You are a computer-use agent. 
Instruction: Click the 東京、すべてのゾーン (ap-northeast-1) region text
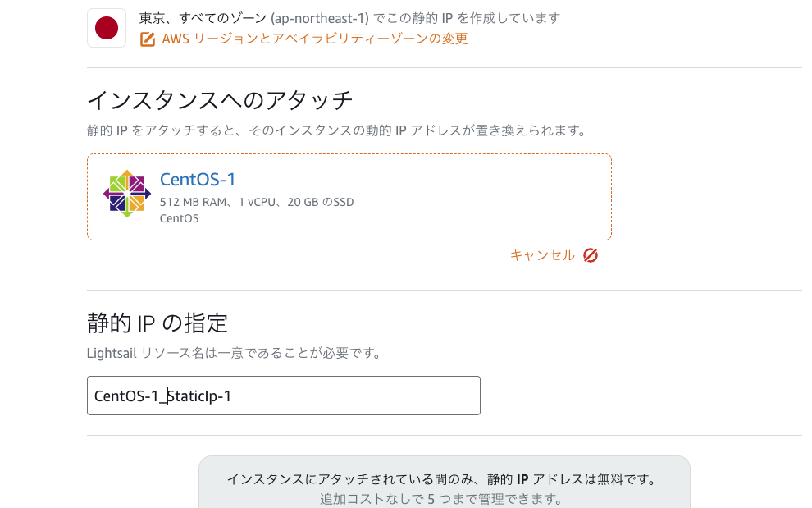(x=253, y=18)
